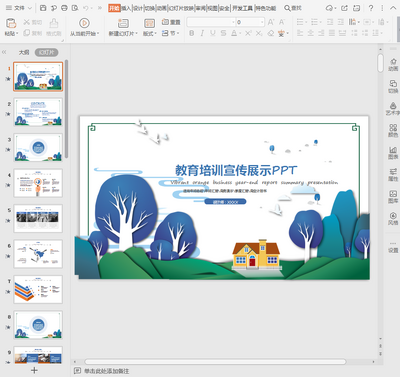
Task: Open the Layout (版式) dropdown
Action: click(149, 33)
